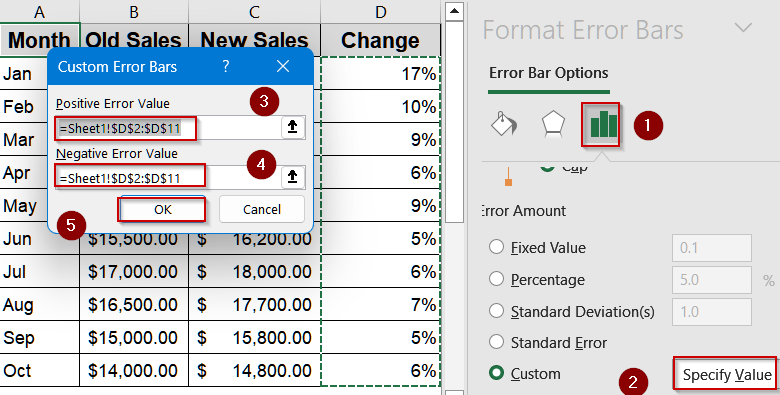Click the Sep cell
Image resolution: width=780 pixels, height=395 pixels.
39,337
